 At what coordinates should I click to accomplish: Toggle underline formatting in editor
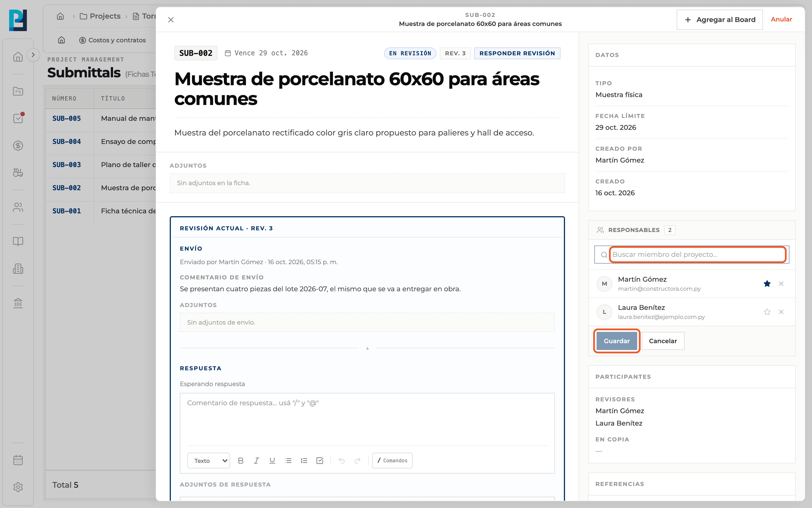272,460
